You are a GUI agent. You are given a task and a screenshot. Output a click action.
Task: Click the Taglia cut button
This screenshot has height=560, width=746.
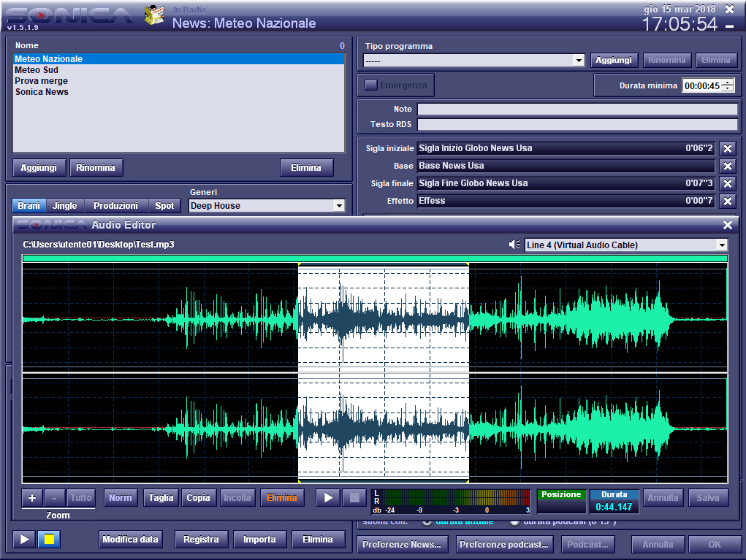click(161, 498)
